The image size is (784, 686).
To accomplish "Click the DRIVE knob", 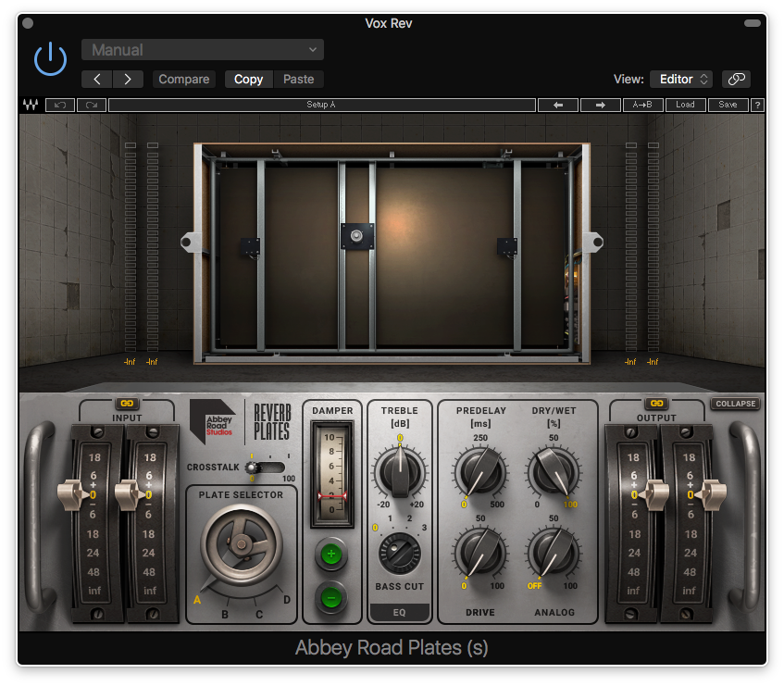I will (480, 553).
